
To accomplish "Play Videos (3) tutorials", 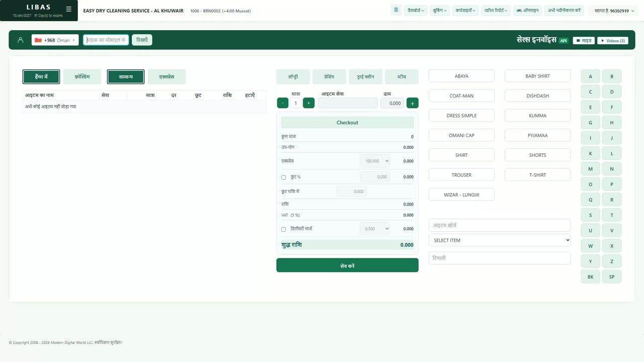I will point(613,41).
